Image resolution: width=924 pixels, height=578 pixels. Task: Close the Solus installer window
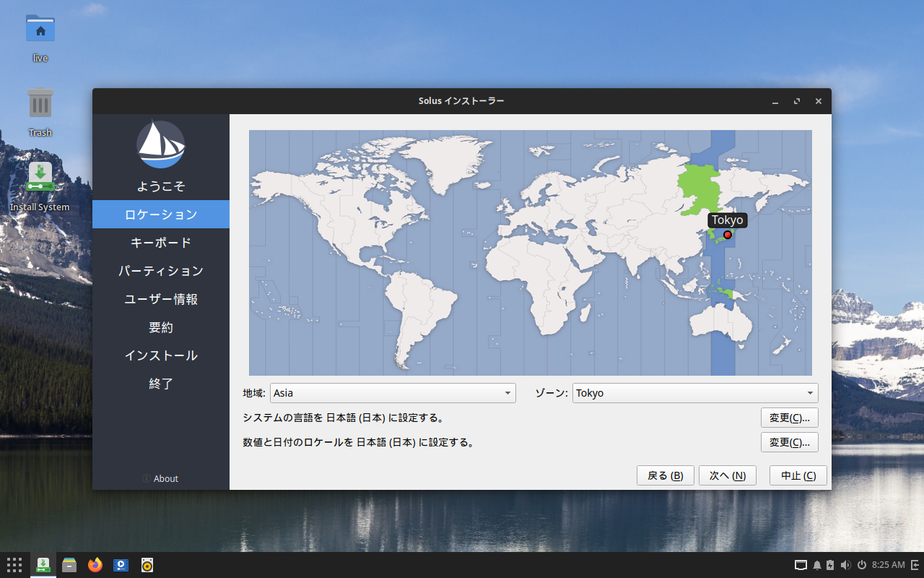click(819, 101)
